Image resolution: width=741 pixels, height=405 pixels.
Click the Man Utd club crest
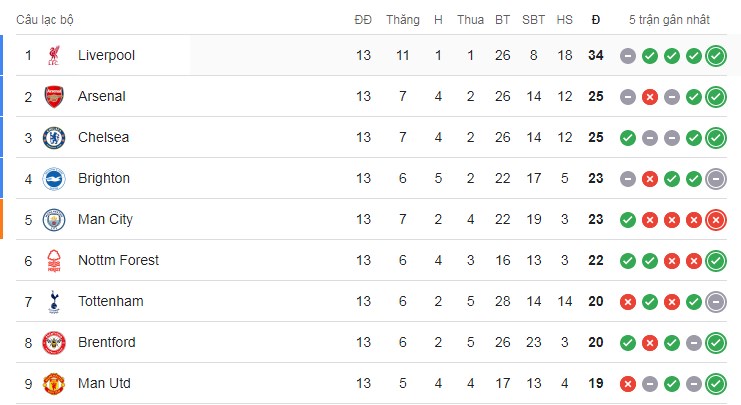(53, 384)
